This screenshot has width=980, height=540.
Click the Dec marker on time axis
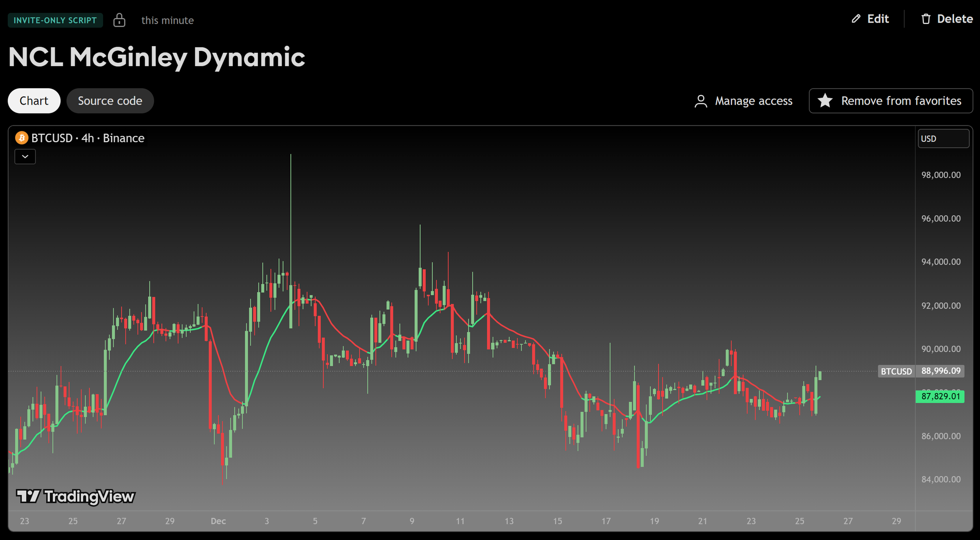pos(218,521)
